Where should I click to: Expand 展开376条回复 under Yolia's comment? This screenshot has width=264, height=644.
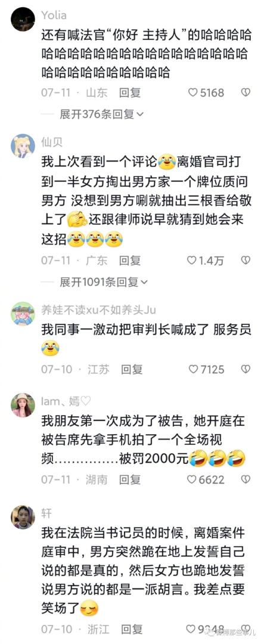point(101,114)
